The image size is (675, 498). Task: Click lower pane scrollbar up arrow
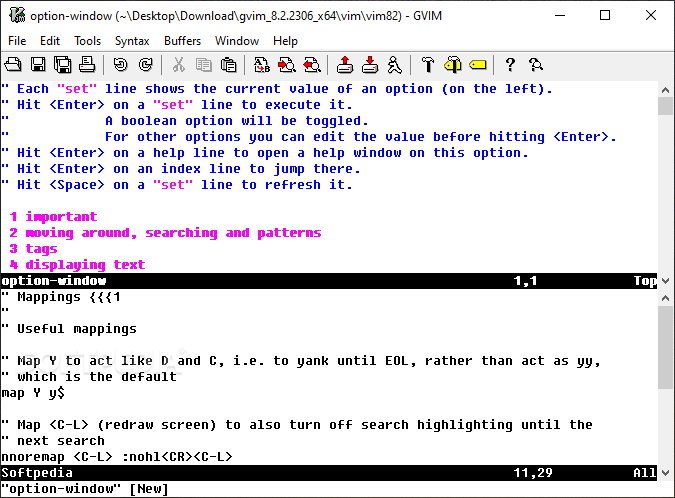tap(666, 297)
